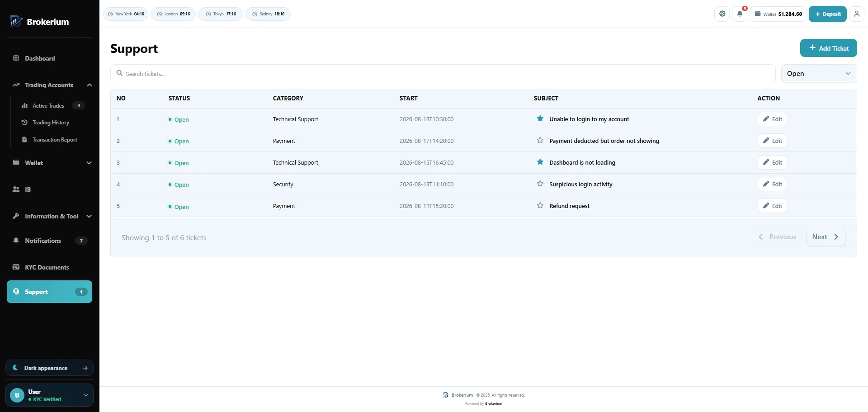Open IB in the sidebar
The height and width of the screenshot is (412, 868).
50,189
